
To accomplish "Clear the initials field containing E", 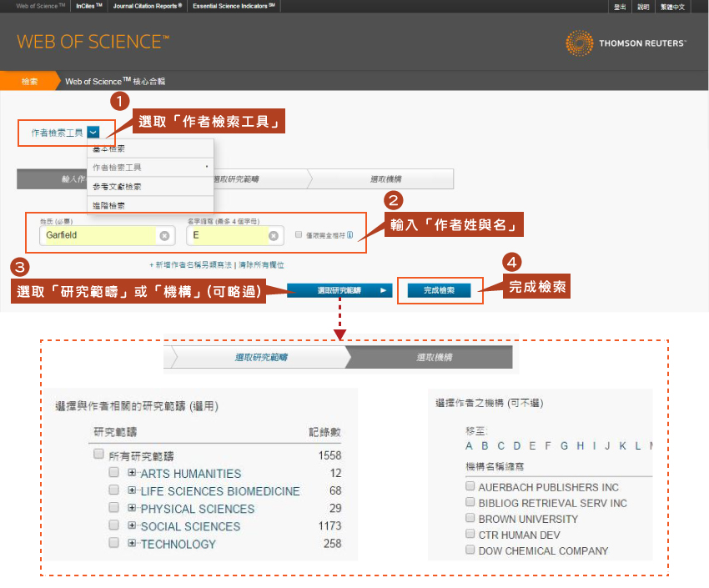I will click(274, 235).
